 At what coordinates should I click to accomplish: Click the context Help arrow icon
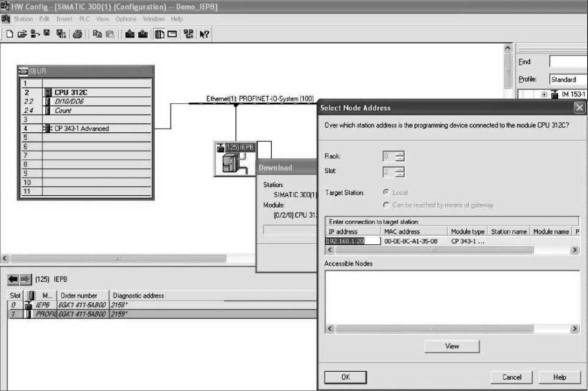pos(204,34)
